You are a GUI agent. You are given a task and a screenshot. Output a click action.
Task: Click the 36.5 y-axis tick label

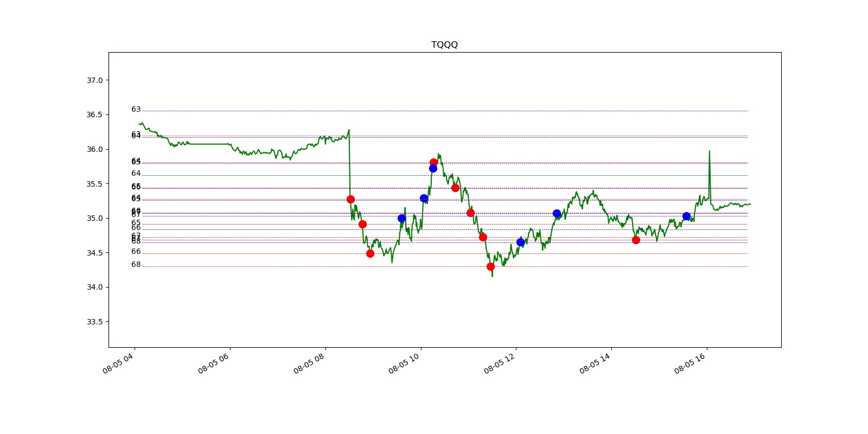click(x=94, y=114)
